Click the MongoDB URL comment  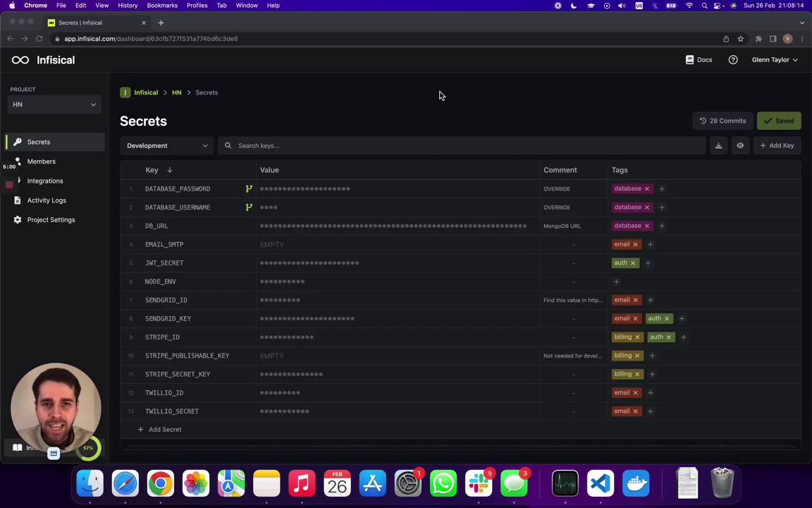[x=562, y=226]
